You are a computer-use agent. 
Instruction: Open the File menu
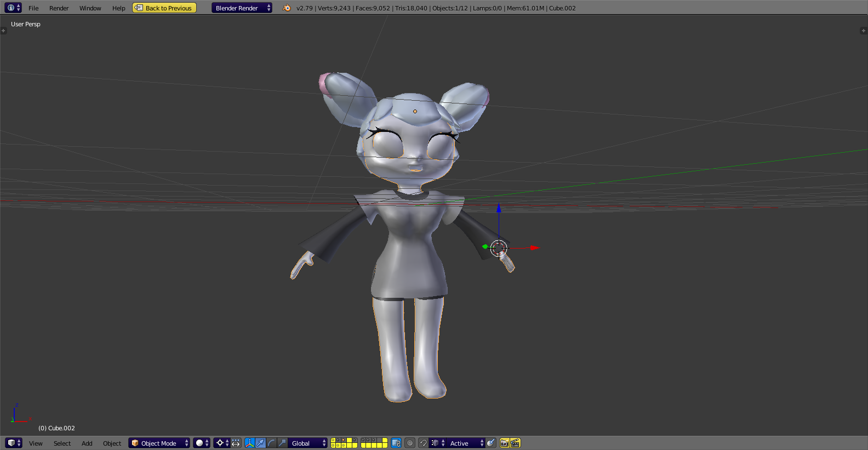point(33,8)
